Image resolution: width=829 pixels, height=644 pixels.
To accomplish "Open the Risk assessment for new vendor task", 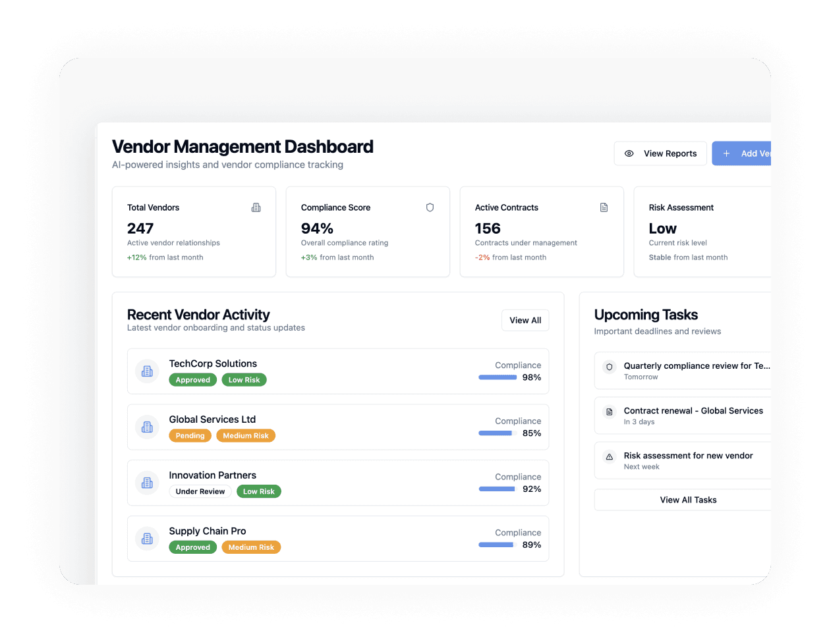I will click(x=688, y=456).
